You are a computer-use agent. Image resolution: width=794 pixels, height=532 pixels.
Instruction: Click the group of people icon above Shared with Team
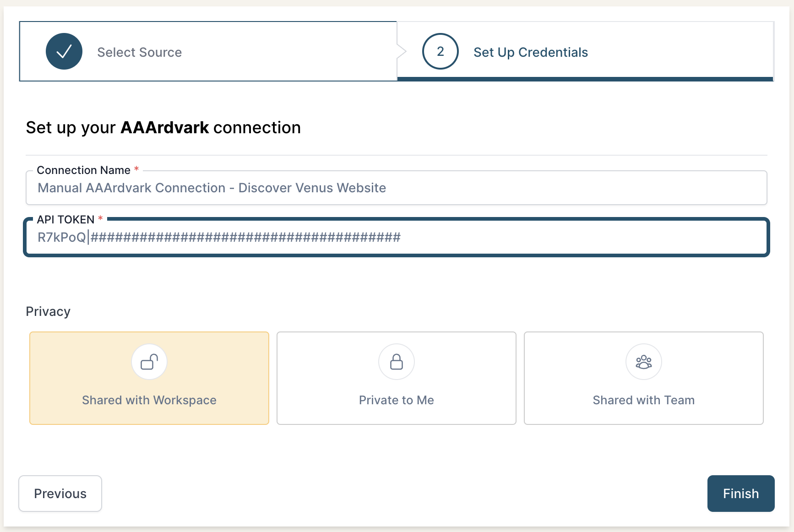coord(643,361)
